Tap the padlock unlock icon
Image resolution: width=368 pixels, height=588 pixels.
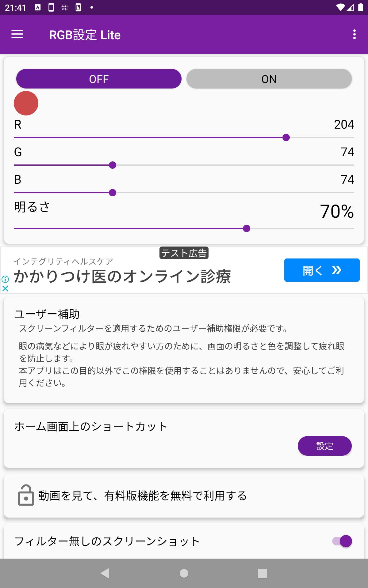[26, 495]
